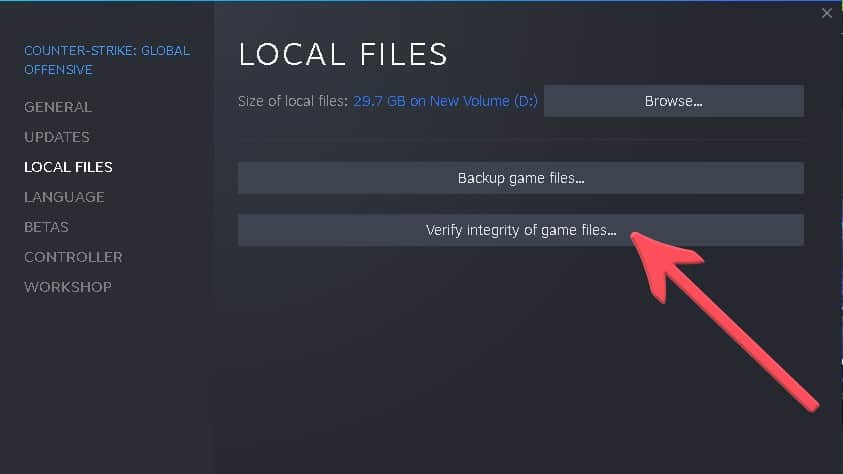Switch to the Workshop section
Screen dimensions: 843x474
point(68,287)
